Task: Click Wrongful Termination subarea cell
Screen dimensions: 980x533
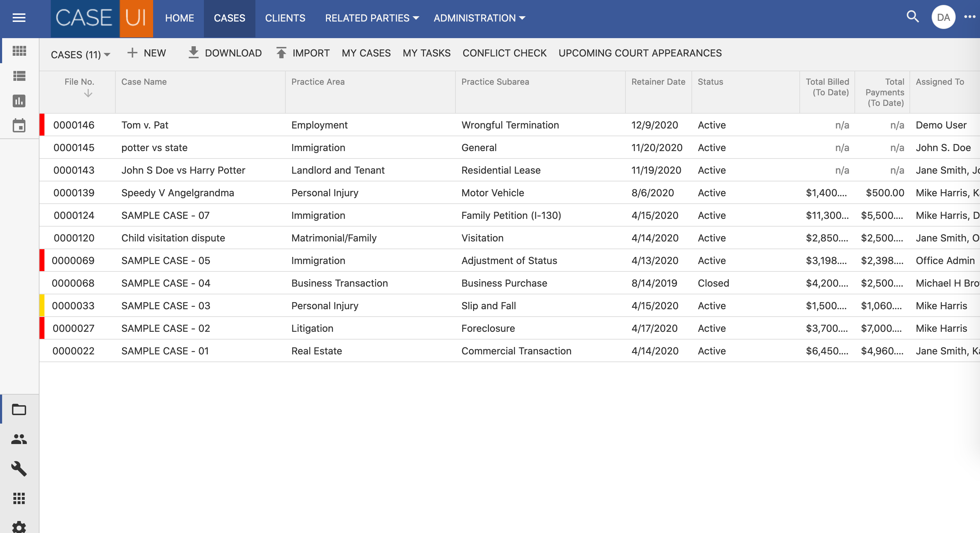Action: click(510, 125)
